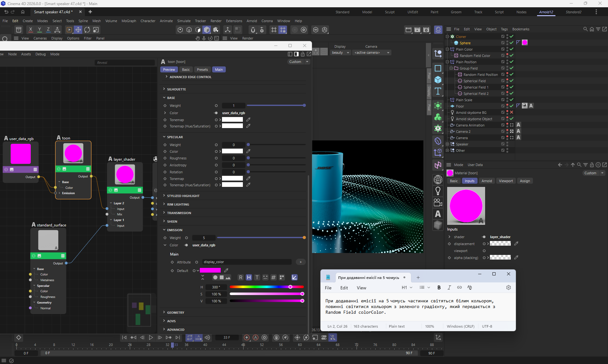The width and height of the screenshot is (608, 364).
Task: Toggle the Floor object's enable checkmark
Action: click(x=511, y=106)
